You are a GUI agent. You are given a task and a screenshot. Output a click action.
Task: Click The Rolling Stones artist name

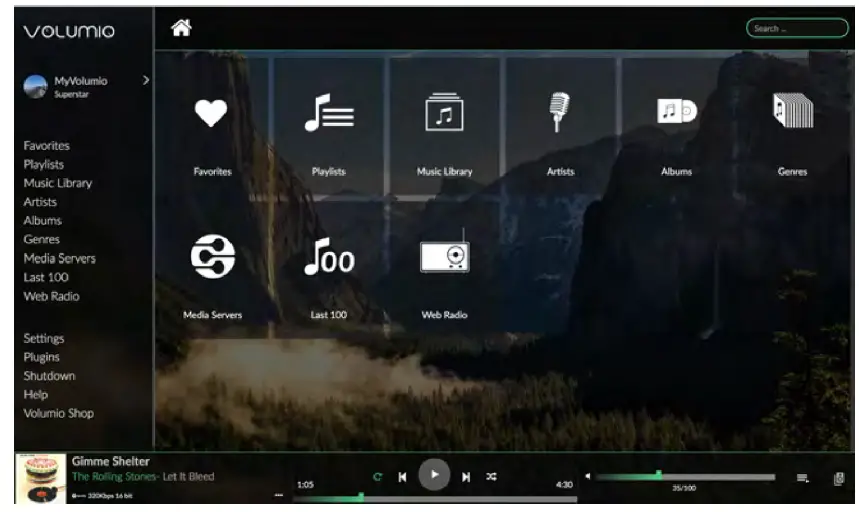(113, 476)
